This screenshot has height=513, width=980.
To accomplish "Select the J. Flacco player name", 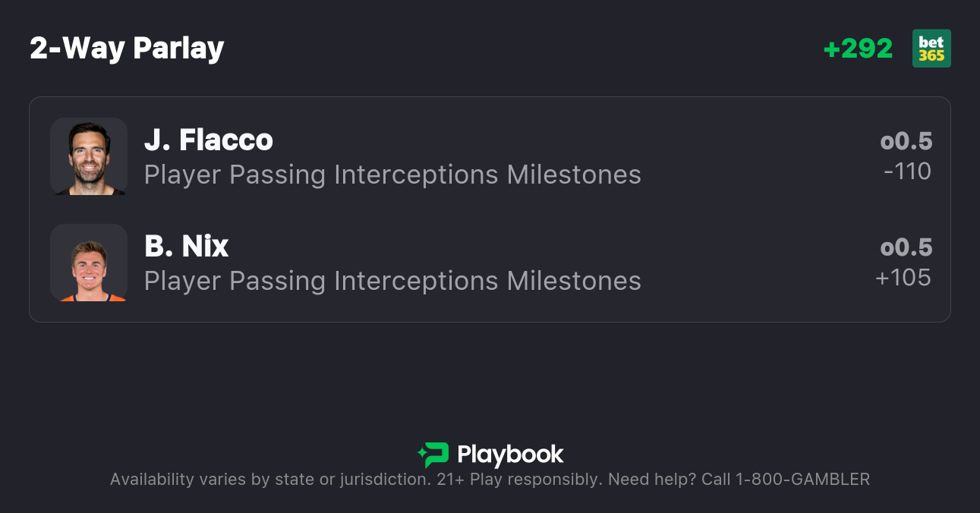I will coord(209,140).
